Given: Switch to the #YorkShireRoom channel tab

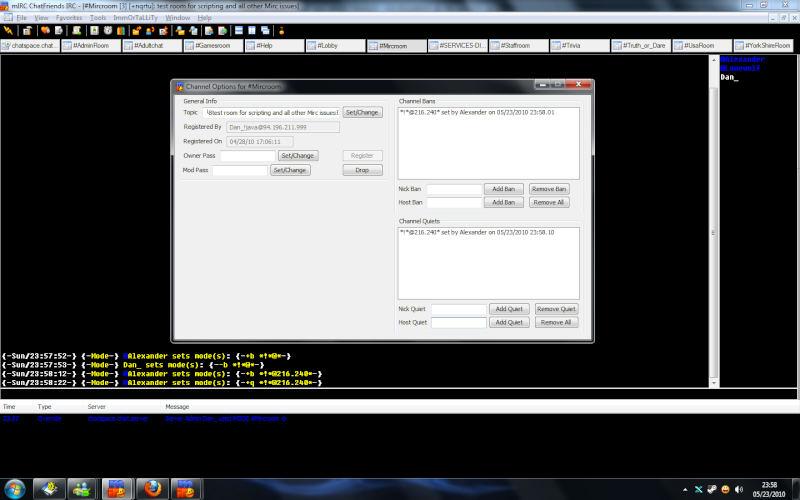Looking at the screenshot, I should (x=763, y=45).
